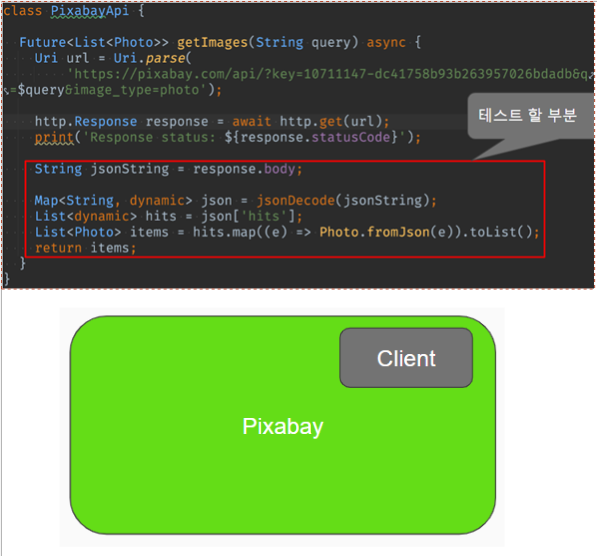Click the '테스트 할 부분' callout bubble
Viewport: 597px width, 556px height.
point(530,115)
